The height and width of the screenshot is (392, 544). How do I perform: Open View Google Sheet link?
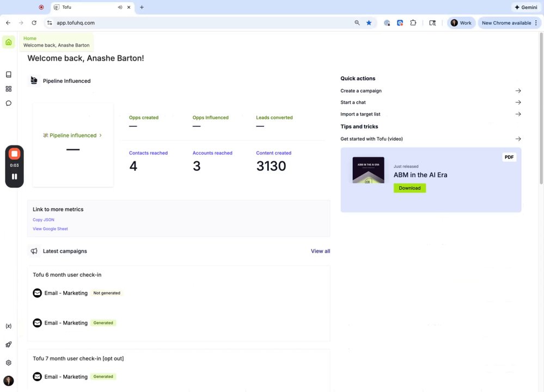click(x=50, y=229)
